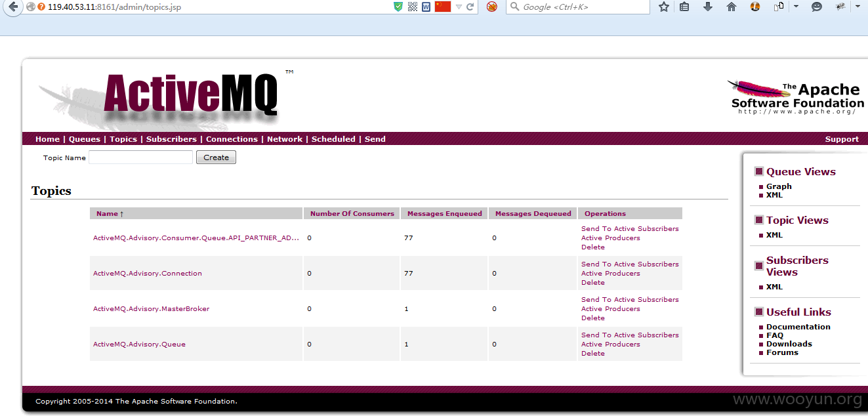Open the QR code icon in the address bar

(413, 7)
